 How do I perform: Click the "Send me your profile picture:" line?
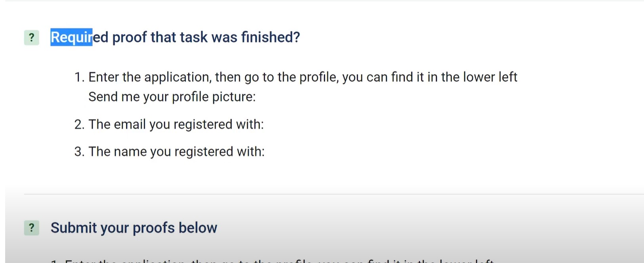coord(172,97)
